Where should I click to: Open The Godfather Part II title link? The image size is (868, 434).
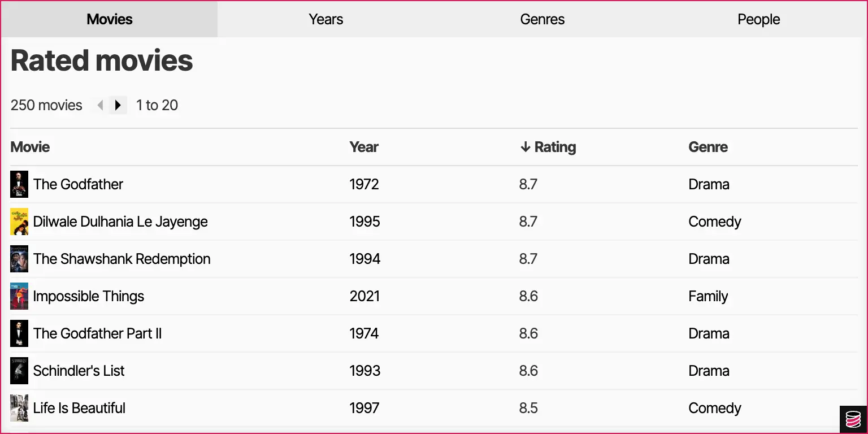pyautogui.click(x=97, y=333)
